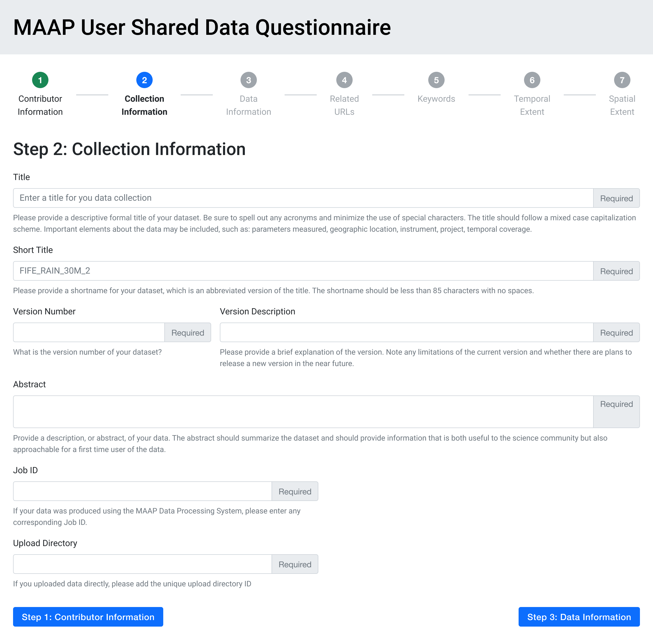Image resolution: width=653 pixels, height=644 pixels.
Task: Open step 7 Spatial Extent circle
Action: [x=622, y=80]
